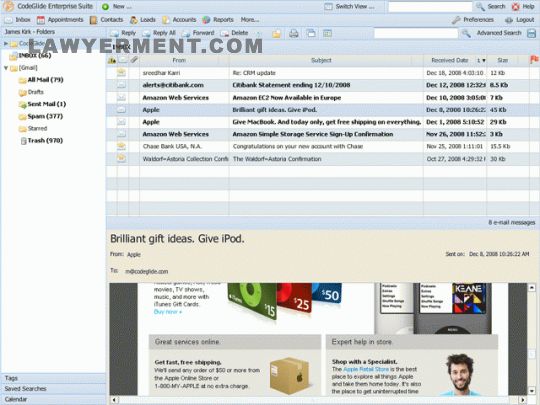Go to the Inbox tab
This screenshot has width=540, height=405.
click(17, 20)
